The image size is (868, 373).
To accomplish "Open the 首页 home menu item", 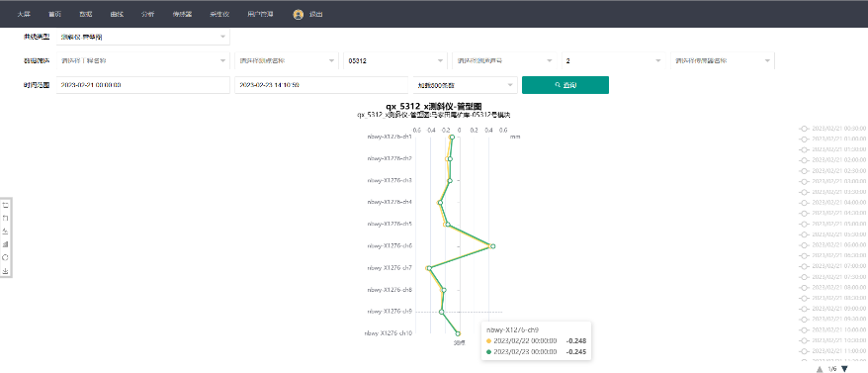I will (x=54, y=15).
